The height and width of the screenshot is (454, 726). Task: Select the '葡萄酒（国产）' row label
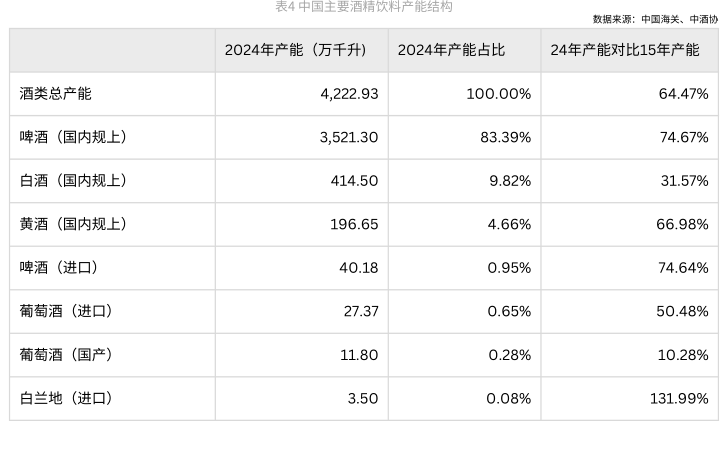(x=67, y=355)
